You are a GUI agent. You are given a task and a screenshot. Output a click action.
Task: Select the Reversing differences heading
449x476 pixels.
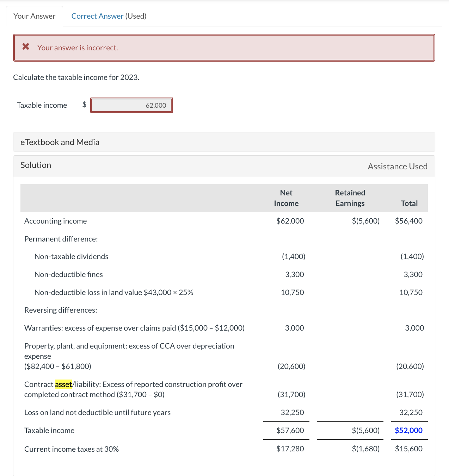click(61, 310)
